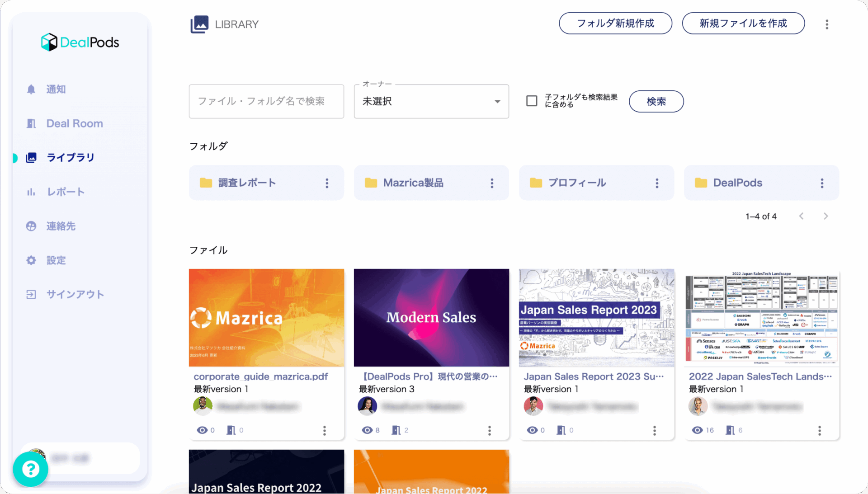Click the 設定 gear icon

[31, 260]
